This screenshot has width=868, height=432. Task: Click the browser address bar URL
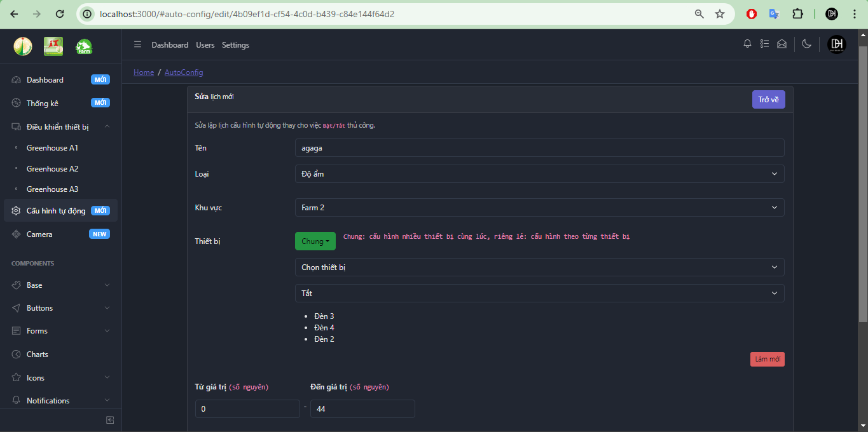[247, 13]
